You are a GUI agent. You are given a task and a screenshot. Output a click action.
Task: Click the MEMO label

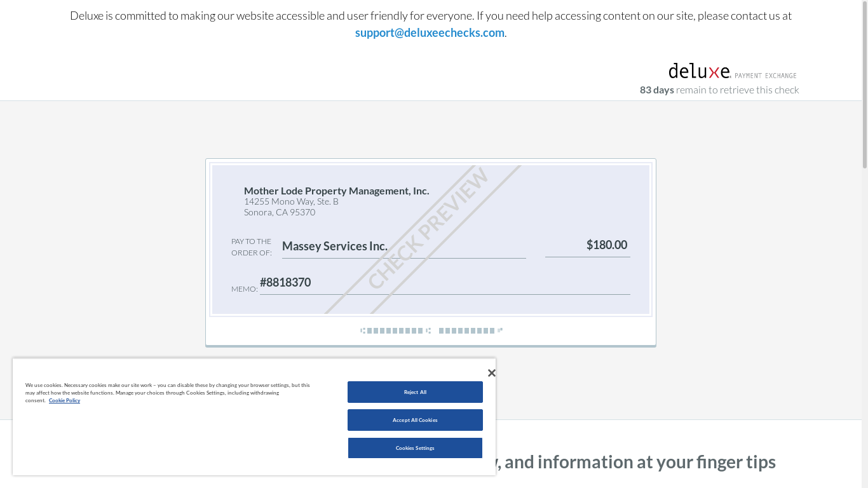tap(245, 289)
